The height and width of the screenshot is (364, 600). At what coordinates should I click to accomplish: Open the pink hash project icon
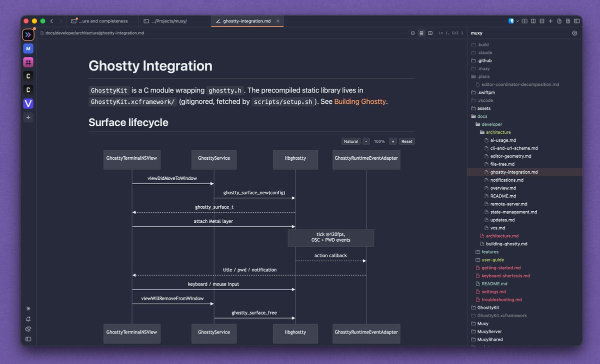[x=28, y=62]
